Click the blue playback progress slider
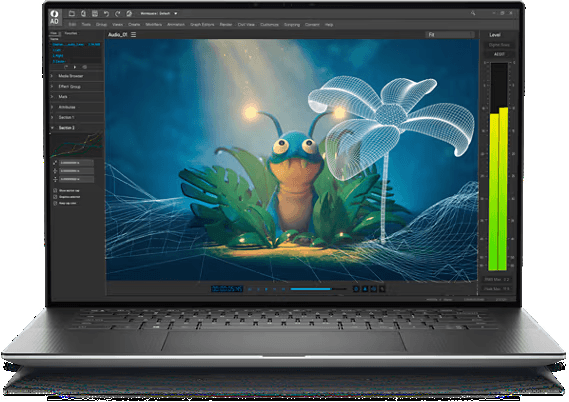Image resolution: width=569 pixels, height=402 pixels. [x=318, y=289]
